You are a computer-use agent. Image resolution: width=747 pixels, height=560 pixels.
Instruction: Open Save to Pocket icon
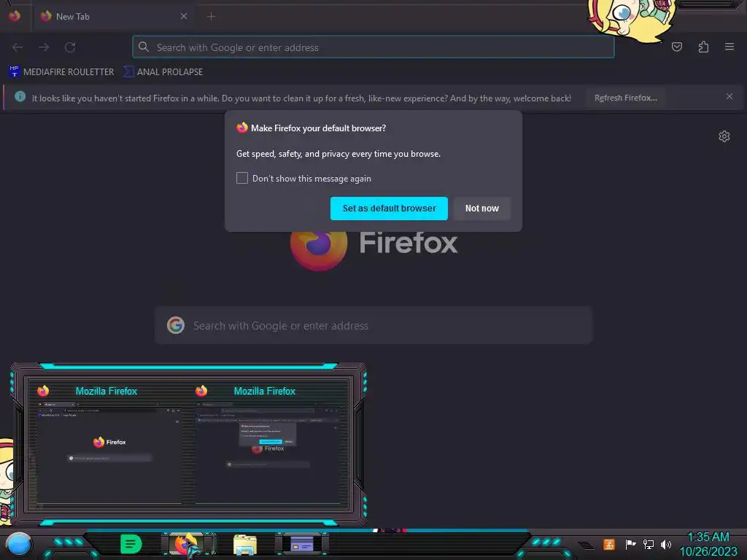click(676, 47)
